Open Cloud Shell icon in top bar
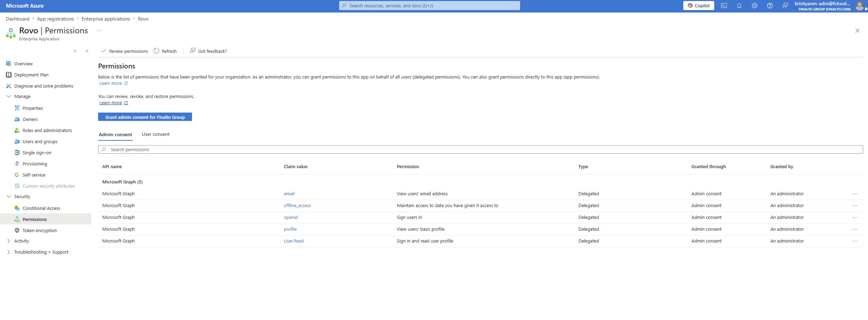 724,6
